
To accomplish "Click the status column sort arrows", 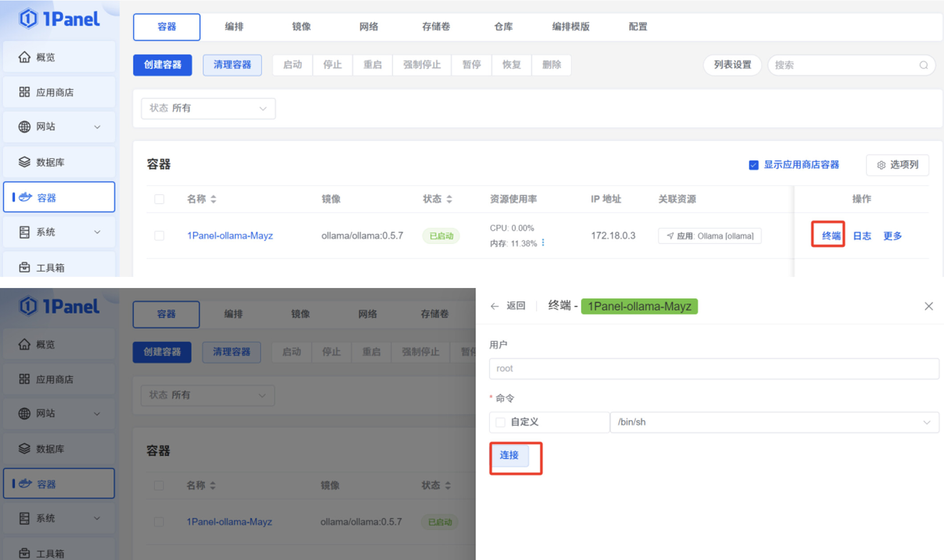I will 449,199.
